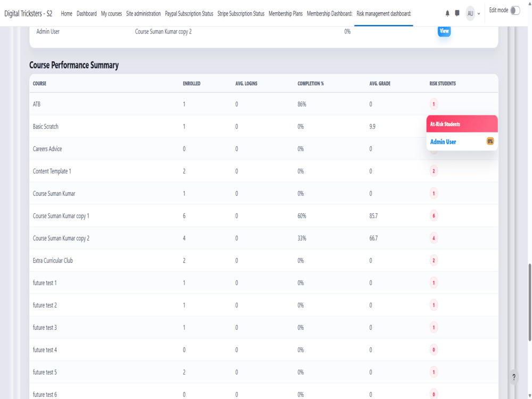
Task: Click risk badge for Course Suman Kumar copy 2 row
Action: 434,238
